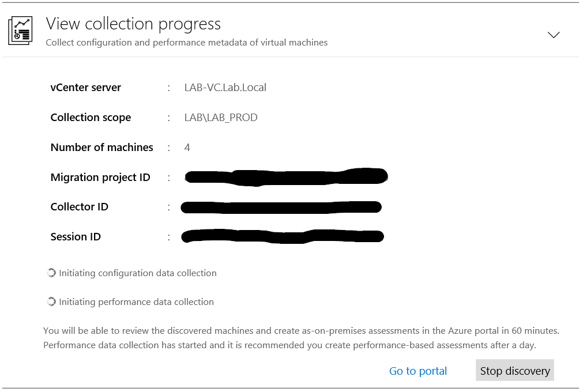Click the subtitle about collecting configuration metadata
Viewport: 583px width, 392px height.
(x=186, y=43)
